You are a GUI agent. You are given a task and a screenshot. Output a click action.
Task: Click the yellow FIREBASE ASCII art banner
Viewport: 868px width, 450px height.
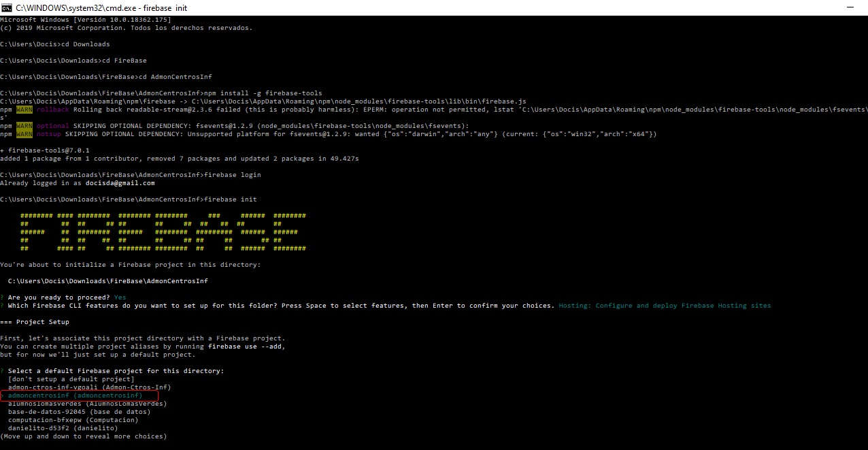coord(163,232)
